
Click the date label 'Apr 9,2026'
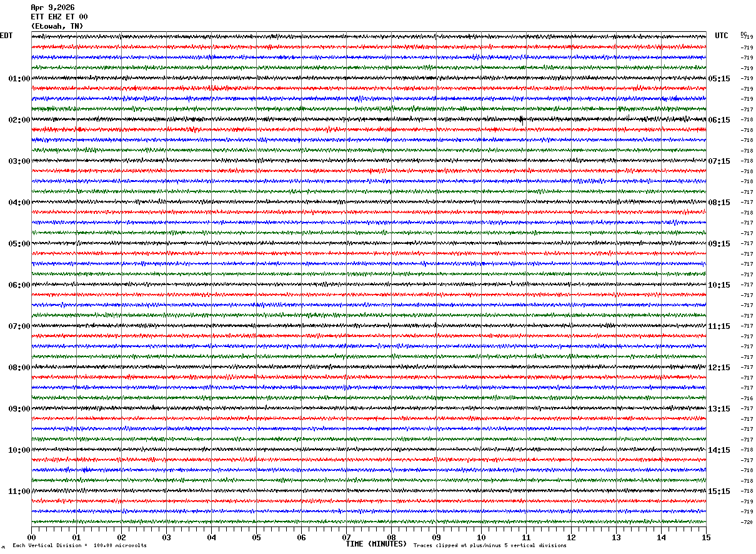tap(52, 8)
